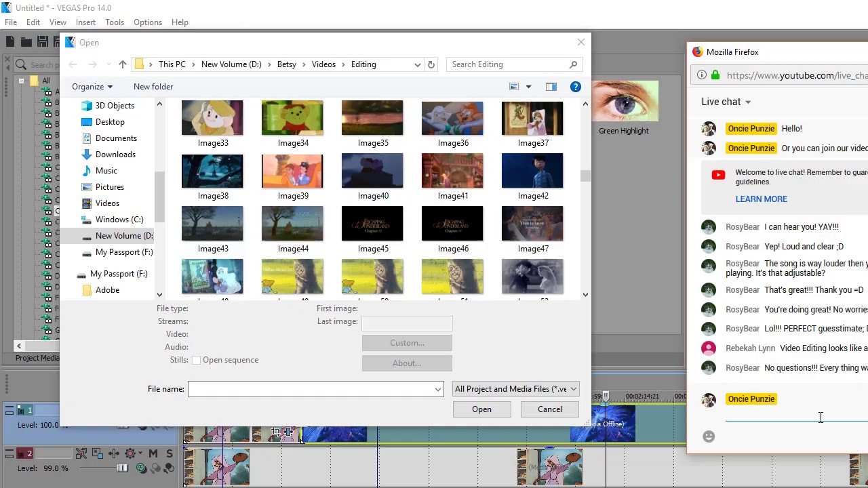Open the Edit menu
The height and width of the screenshot is (488, 868).
(x=33, y=22)
